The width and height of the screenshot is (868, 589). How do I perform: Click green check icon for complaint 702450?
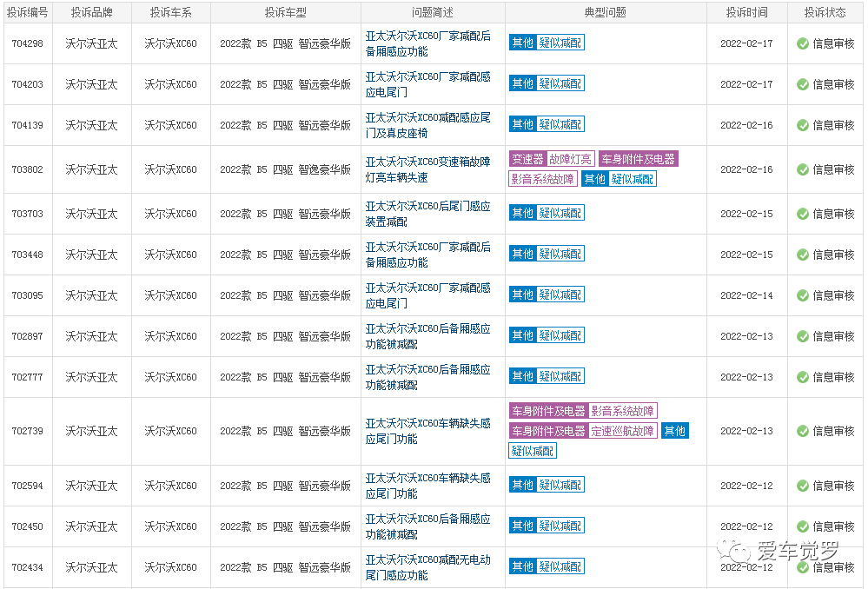803,527
